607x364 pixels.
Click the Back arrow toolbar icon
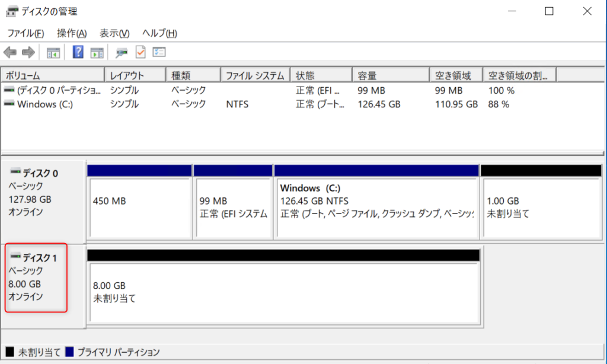(x=10, y=52)
